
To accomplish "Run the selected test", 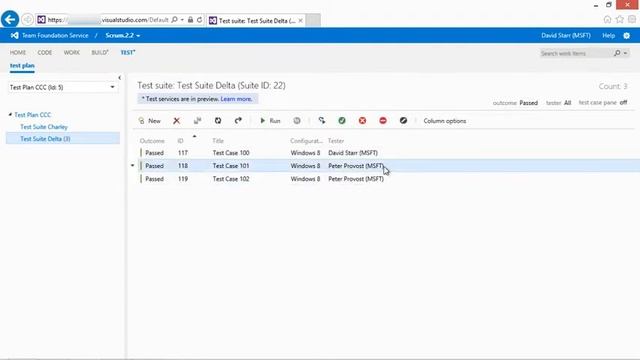I will [270, 121].
